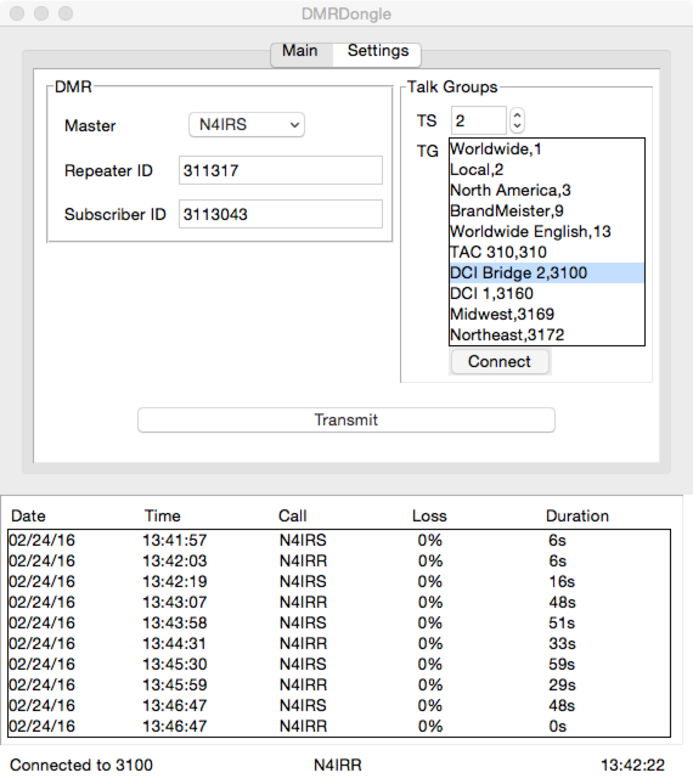Select the BrandMeister,9 talk group
Image resolution: width=693 pixels, height=784 pixels.
(x=546, y=211)
